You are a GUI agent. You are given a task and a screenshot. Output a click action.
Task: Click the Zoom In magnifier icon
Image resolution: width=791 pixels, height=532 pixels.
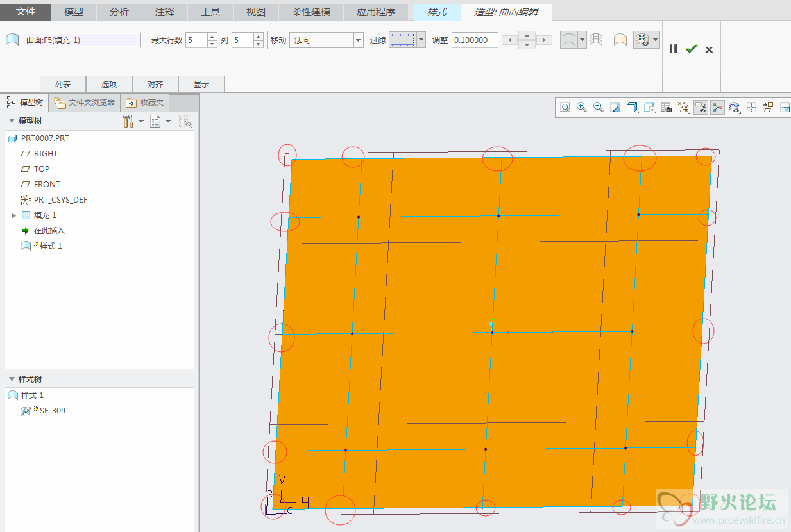click(582, 108)
